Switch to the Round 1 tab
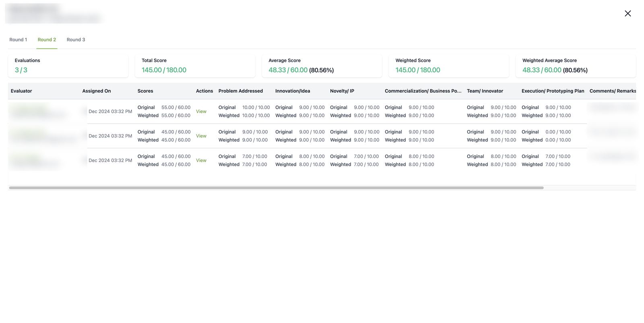Screen dimensions: 644x323 pyautogui.click(x=18, y=39)
